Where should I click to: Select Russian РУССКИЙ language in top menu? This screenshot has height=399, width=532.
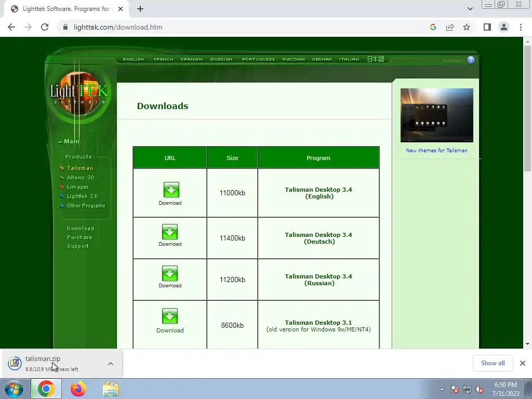tap(294, 59)
